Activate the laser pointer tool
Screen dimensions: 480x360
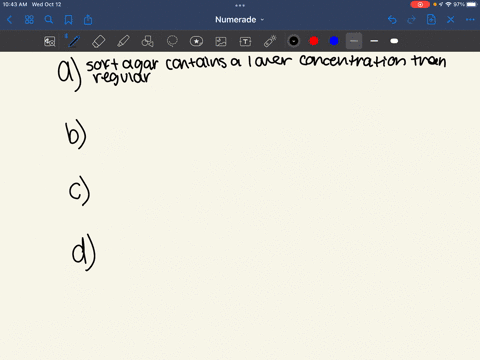pyautogui.click(x=270, y=41)
